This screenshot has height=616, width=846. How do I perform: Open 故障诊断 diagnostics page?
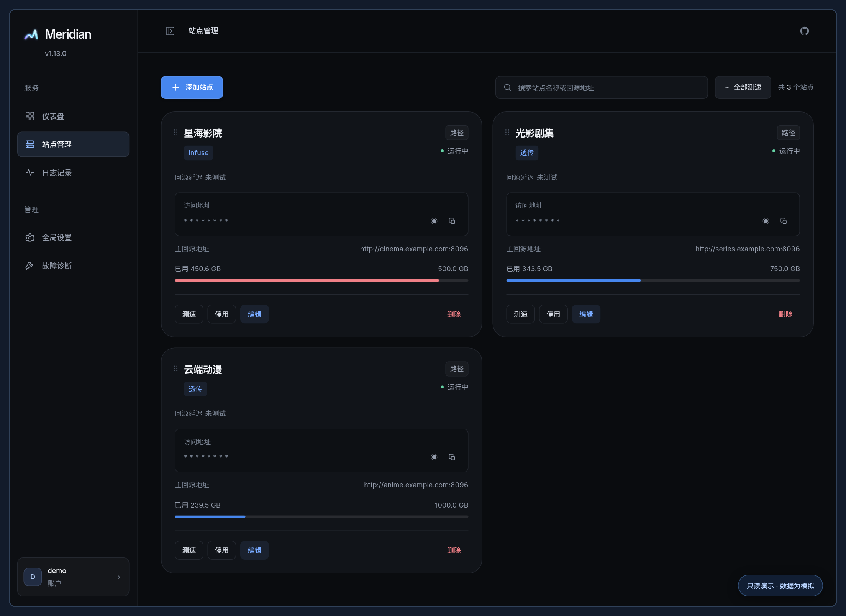pos(73,266)
